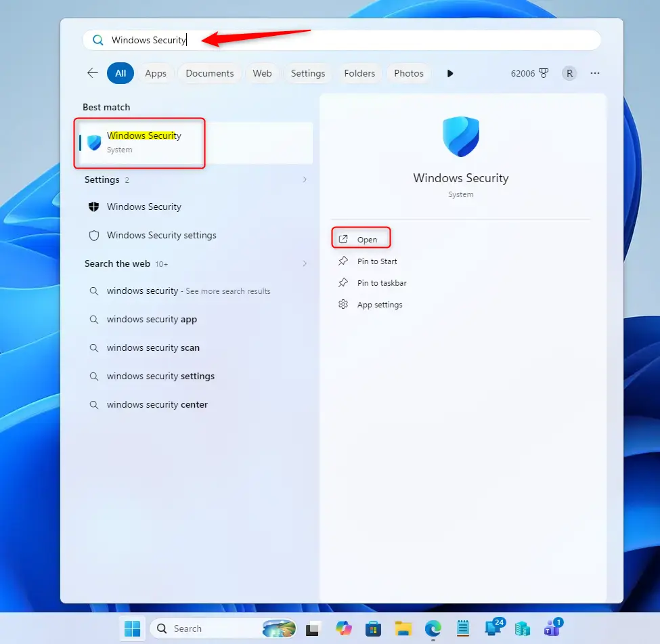
Task: Click the large Windows Security shield icon
Action: [x=461, y=137]
